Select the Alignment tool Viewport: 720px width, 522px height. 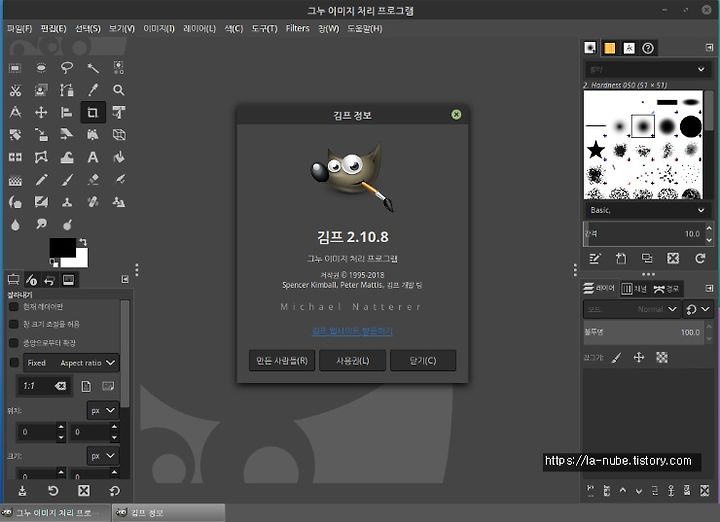click(67, 112)
